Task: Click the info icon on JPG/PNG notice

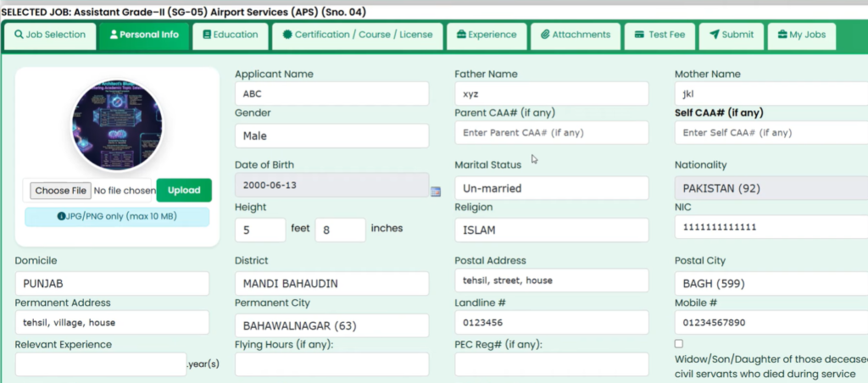Action: (x=61, y=217)
